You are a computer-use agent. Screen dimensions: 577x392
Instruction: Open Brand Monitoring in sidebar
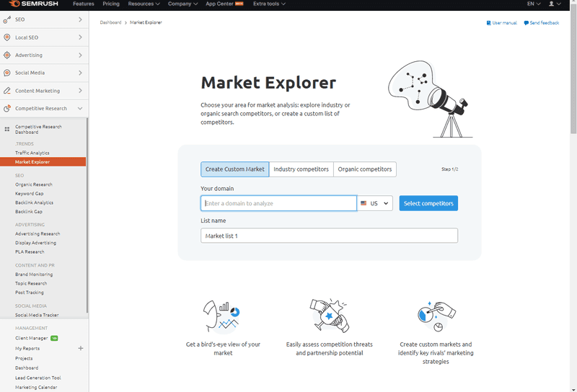tap(34, 275)
